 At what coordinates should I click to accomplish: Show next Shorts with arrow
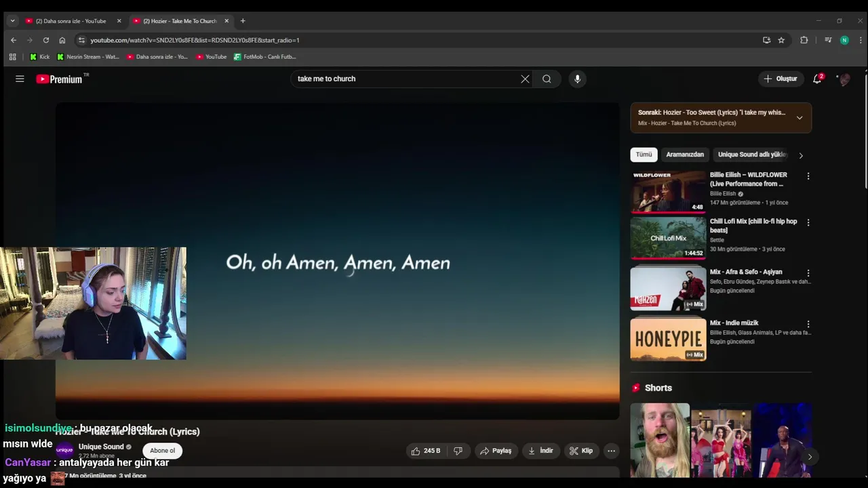tap(809, 457)
